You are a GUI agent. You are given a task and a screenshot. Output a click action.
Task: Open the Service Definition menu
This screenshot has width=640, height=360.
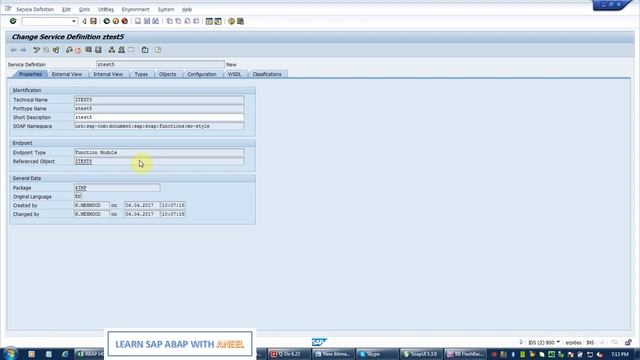pyautogui.click(x=35, y=9)
